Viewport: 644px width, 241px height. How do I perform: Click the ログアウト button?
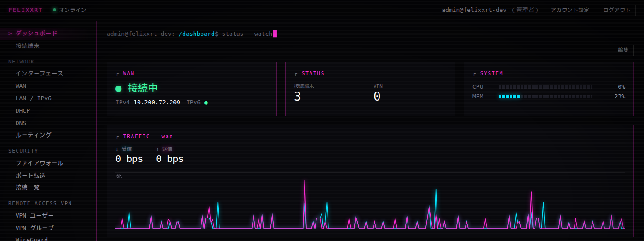(x=616, y=10)
